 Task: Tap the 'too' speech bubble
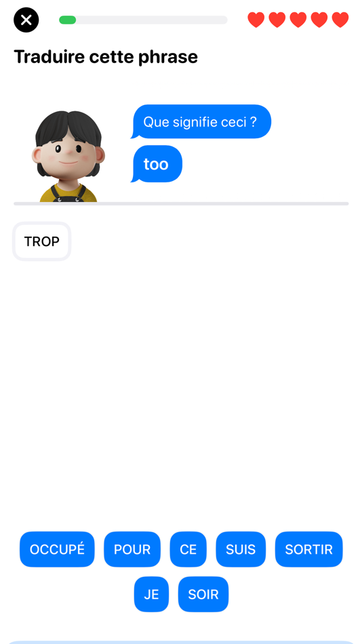pyautogui.click(x=156, y=164)
